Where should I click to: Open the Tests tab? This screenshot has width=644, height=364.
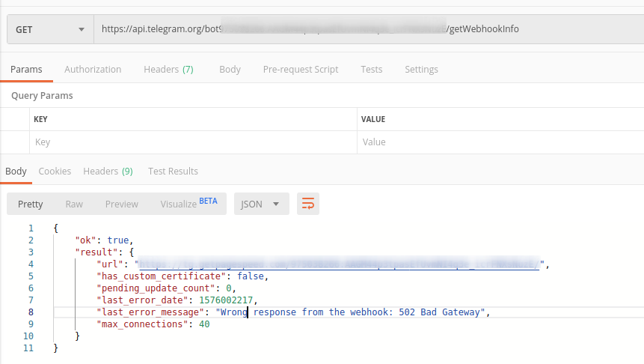click(x=372, y=69)
